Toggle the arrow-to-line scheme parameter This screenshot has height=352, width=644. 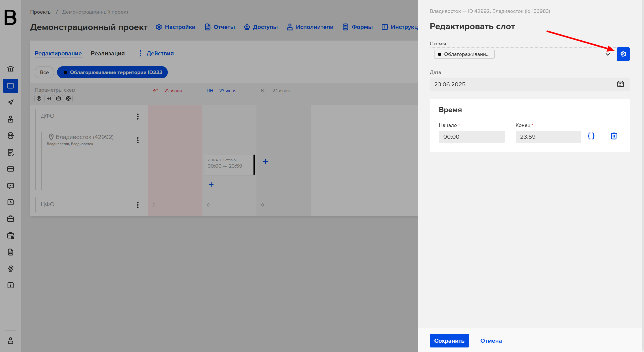[x=49, y=98]
